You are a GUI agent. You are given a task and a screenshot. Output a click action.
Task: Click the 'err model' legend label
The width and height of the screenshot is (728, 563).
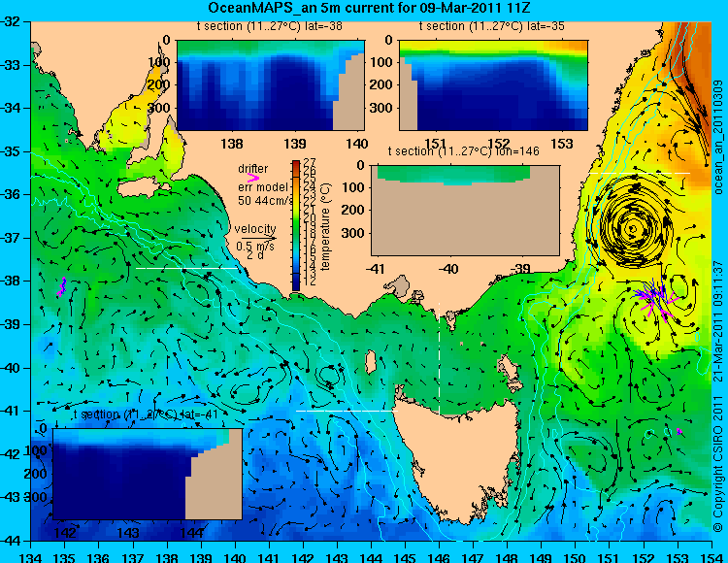[x=262, y=187]
